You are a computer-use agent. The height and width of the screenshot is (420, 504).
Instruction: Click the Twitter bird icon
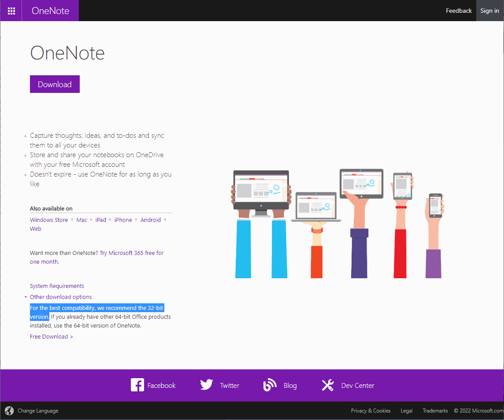pyautogui.click(x=206, y=385)
